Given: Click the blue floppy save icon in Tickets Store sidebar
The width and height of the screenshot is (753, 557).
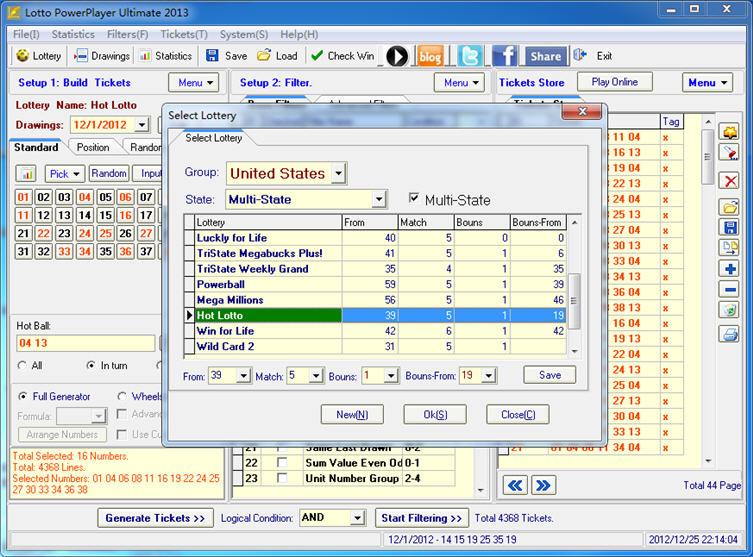Looking at the screenshot, I should (x=729, y=227).
